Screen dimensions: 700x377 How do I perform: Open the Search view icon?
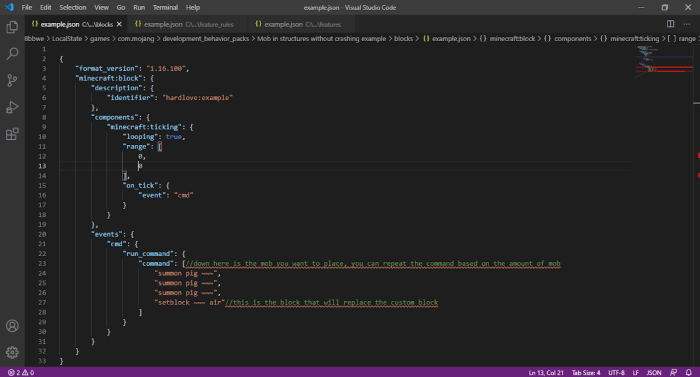click(x=12, y=54)
